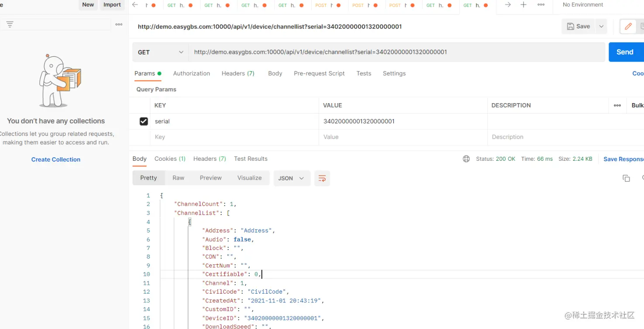Click the Status: 200 OK text
This screenshot has width=644, height=329.
(x=496, y=159)
